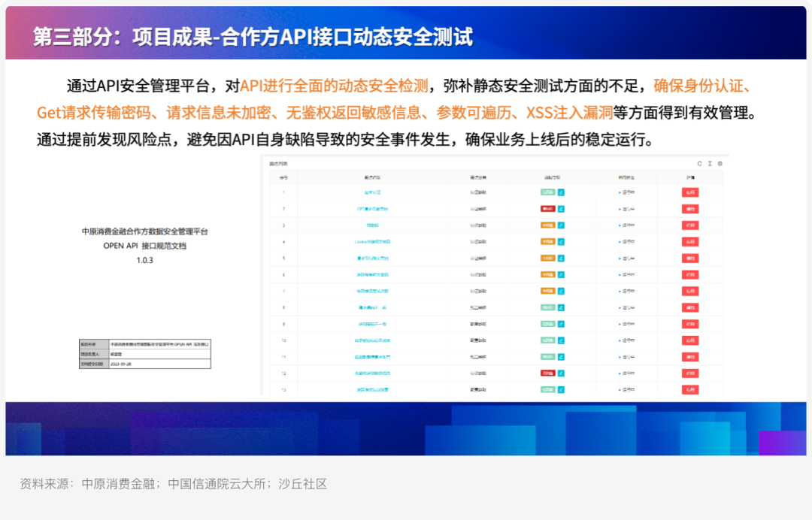Open table settings gear icon
This screenshot has width=812, height=520.
pyautogui.click(x=720, y=163)
